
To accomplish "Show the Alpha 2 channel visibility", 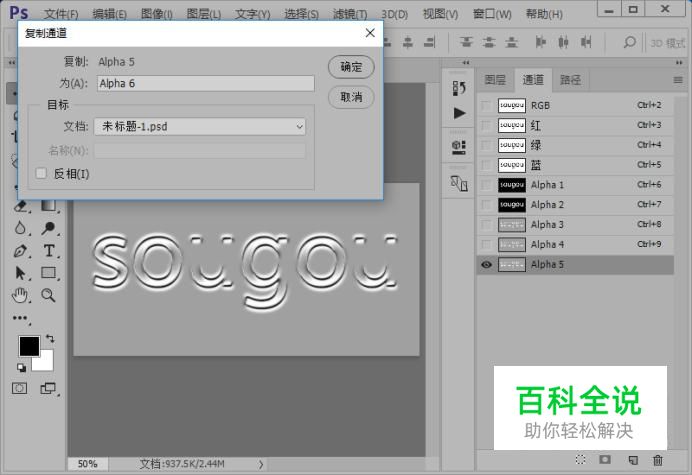I will click(486, 205).
